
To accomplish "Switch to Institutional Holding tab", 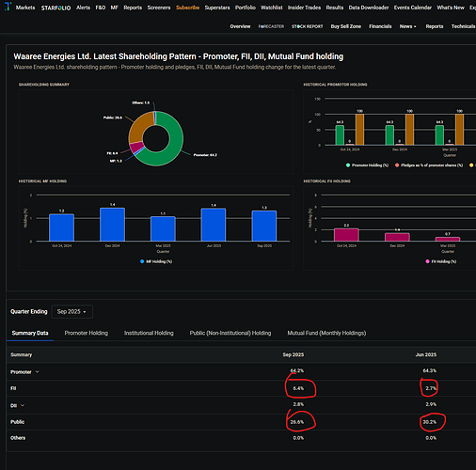I will (149, 333).
